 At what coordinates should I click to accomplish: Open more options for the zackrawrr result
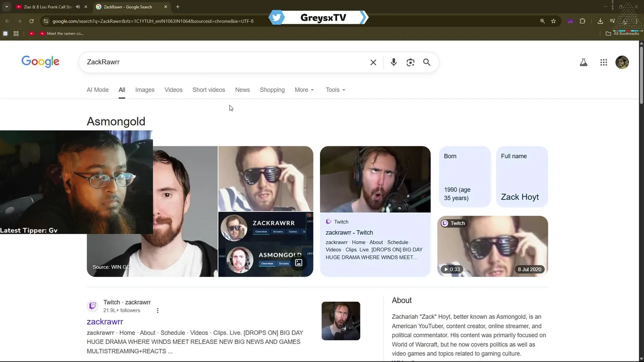[x=157, y=311]
